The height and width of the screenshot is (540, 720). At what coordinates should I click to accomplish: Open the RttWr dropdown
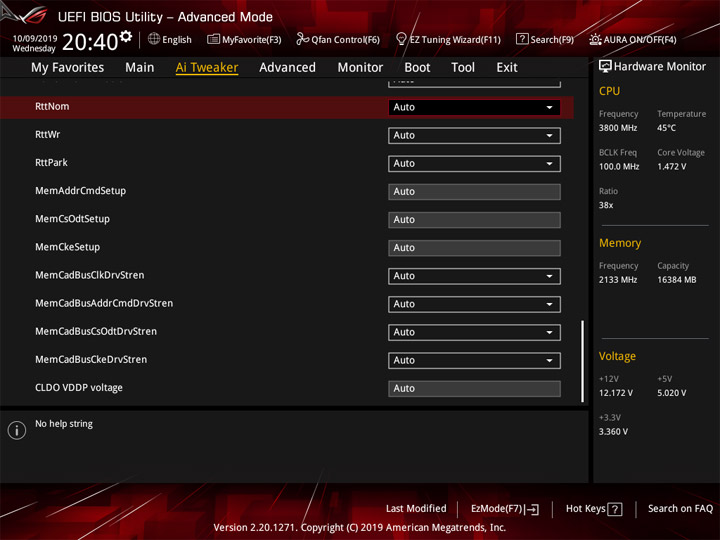(x=474, y=135)
